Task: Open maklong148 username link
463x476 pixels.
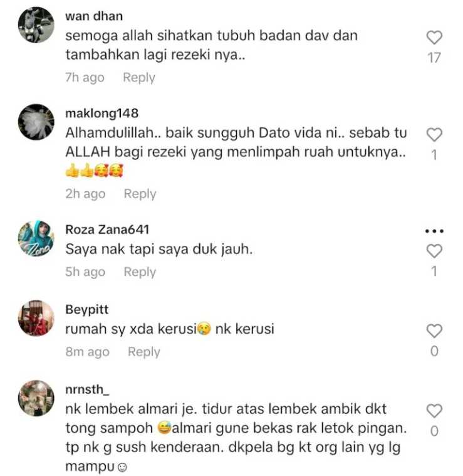Action: 102,114
